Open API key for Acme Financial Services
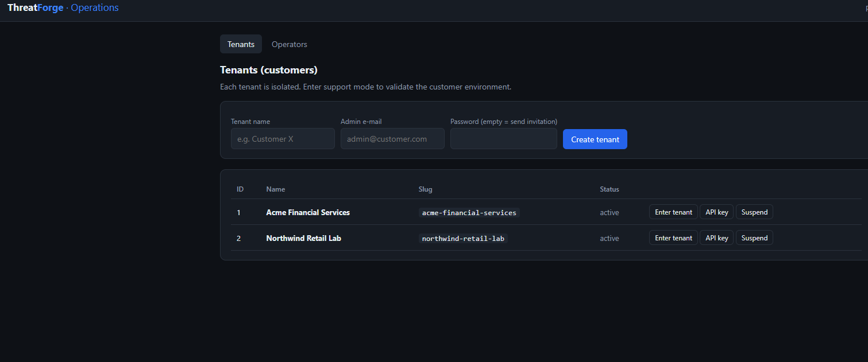 (716, 212)
